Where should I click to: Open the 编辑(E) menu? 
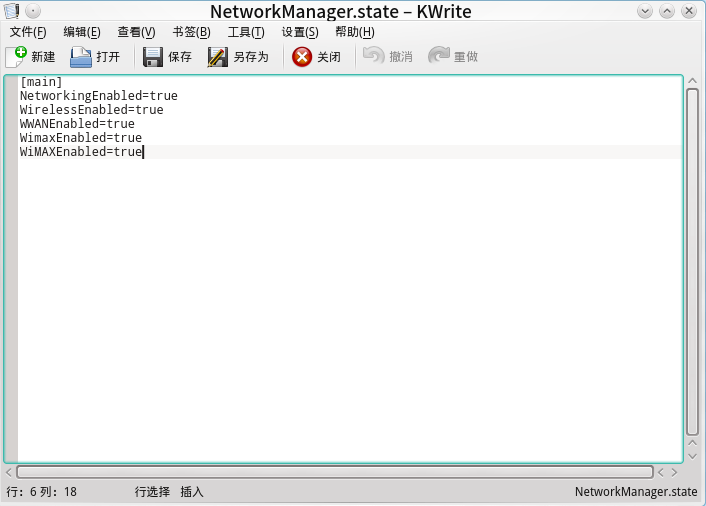pyautogui.click(x=82, y=32)
